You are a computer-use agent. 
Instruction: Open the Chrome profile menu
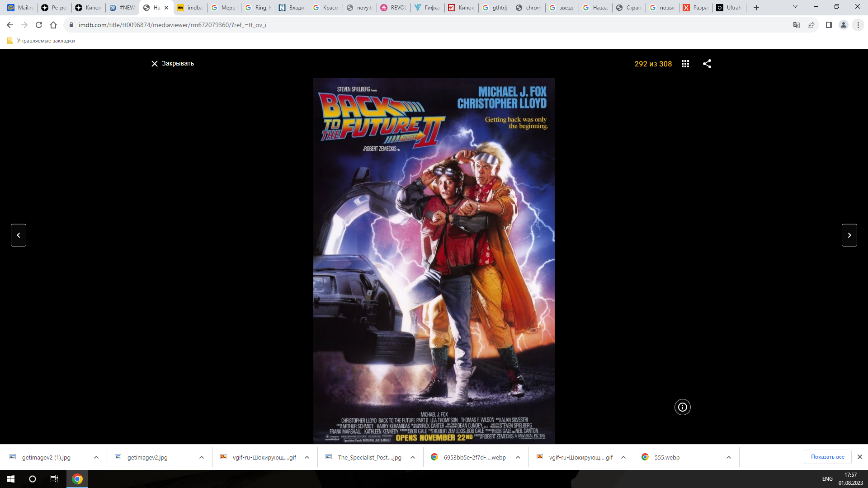pyautogui.click(x=844, y=25)
